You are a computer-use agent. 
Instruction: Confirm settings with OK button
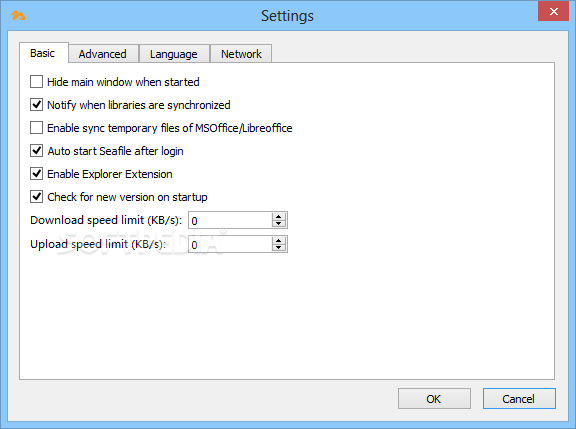tap(434, 399)
